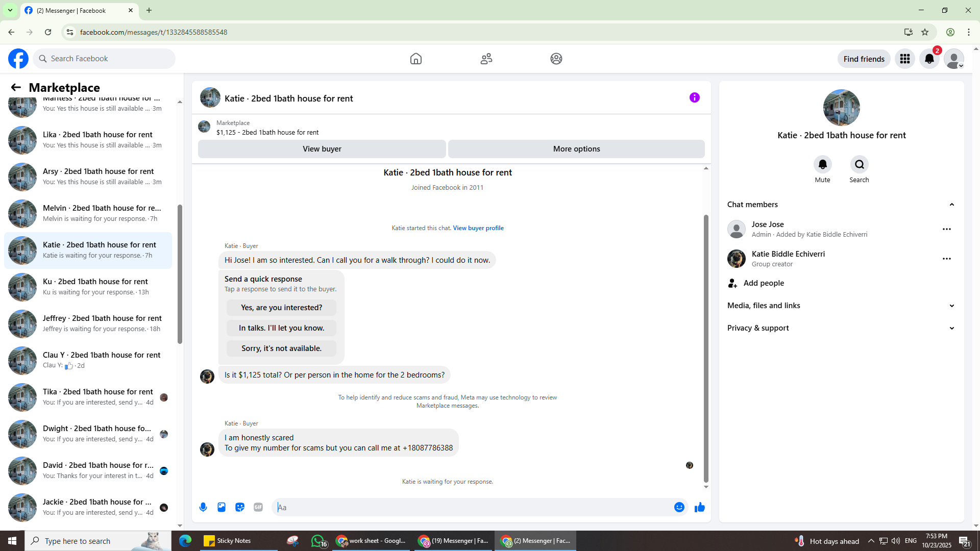
Task: Attach a photo using image icon
Action: pyautogui.click(x=222, y=507)
